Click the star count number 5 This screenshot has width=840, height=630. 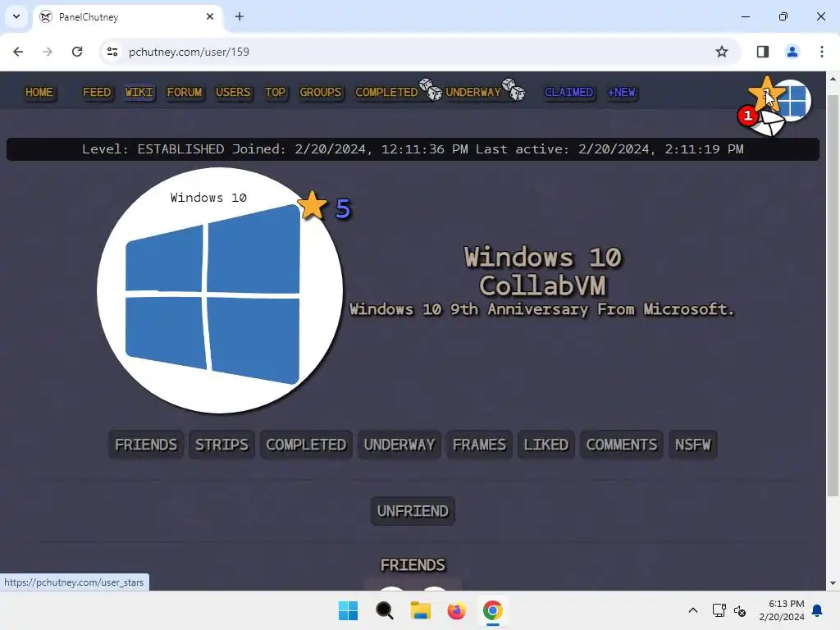(x=343, y=208)
